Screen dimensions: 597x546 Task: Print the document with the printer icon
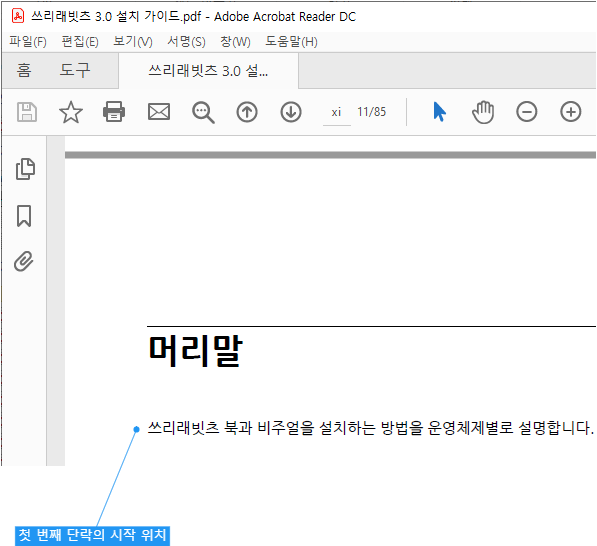114,112
